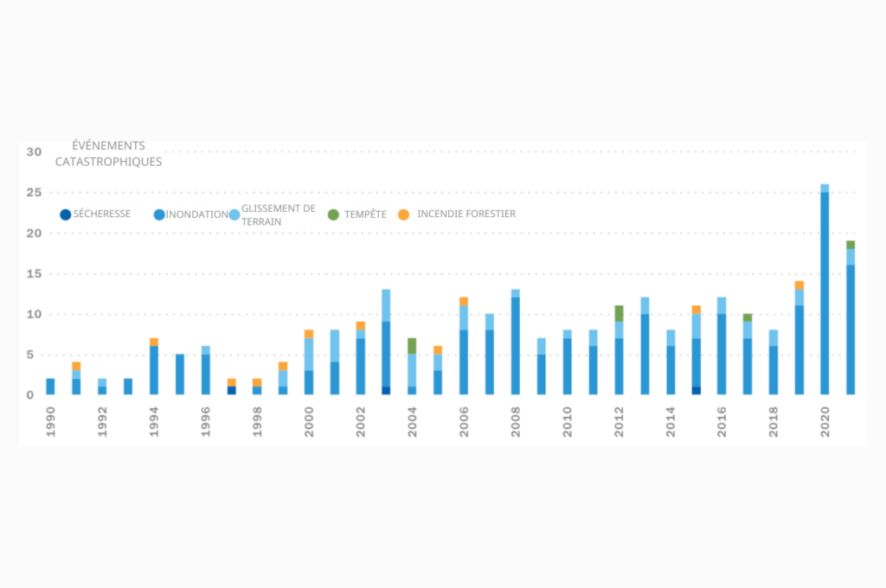The height and width of the screenshot is (588, 886).
Task: Click the Événements Catastrophiques chart title
Action: click(108, 153)
